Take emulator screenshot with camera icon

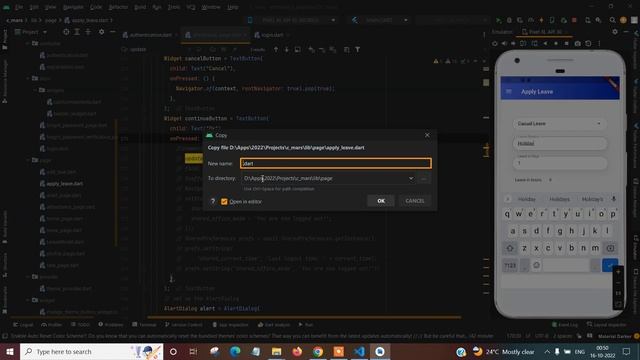tap(578, 44)
